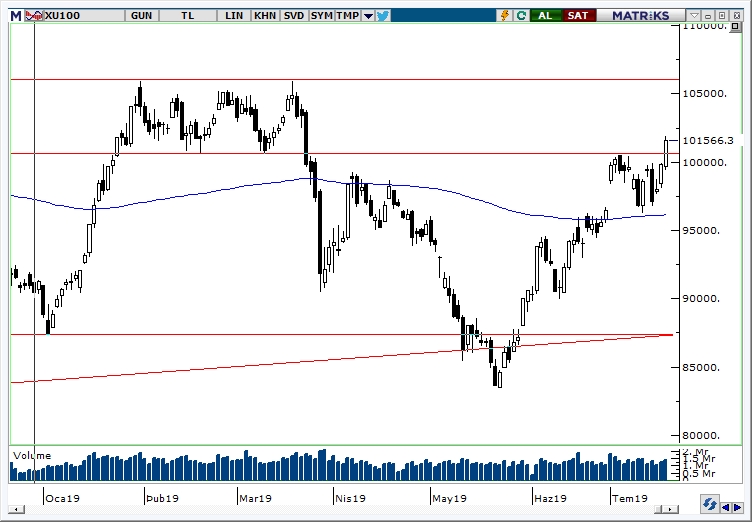Maximize the chart window
Screen dimensions: 752x522
pos(722,15)
